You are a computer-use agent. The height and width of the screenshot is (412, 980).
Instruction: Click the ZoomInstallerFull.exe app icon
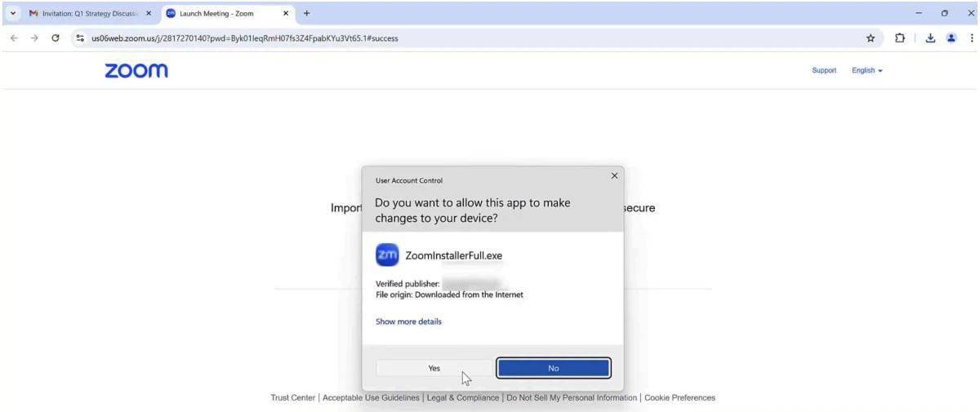pos(387,255)
